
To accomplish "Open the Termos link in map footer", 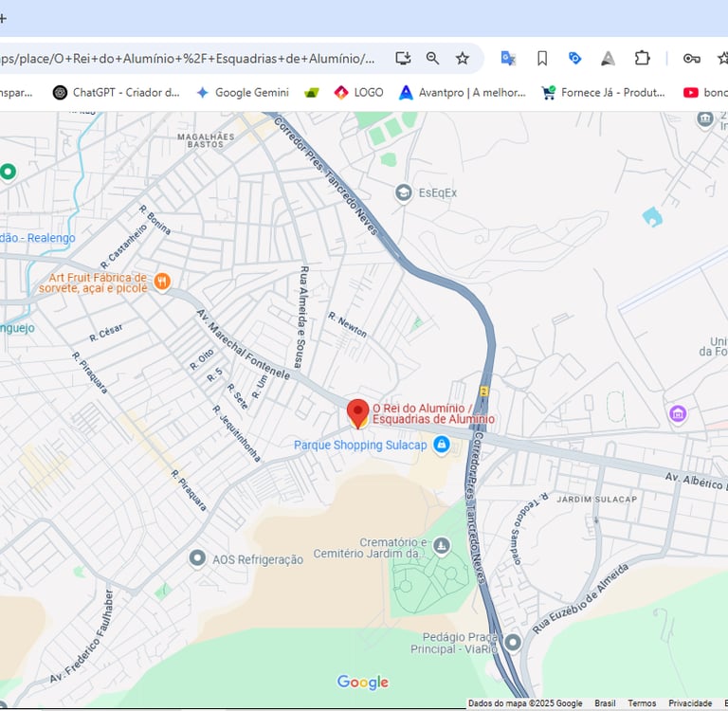I will click(642, 703).
